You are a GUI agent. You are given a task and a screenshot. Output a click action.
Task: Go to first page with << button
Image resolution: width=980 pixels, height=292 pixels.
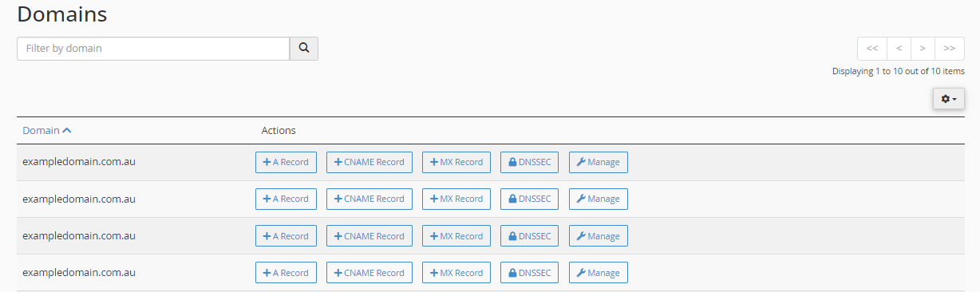[x=872, y=48]
